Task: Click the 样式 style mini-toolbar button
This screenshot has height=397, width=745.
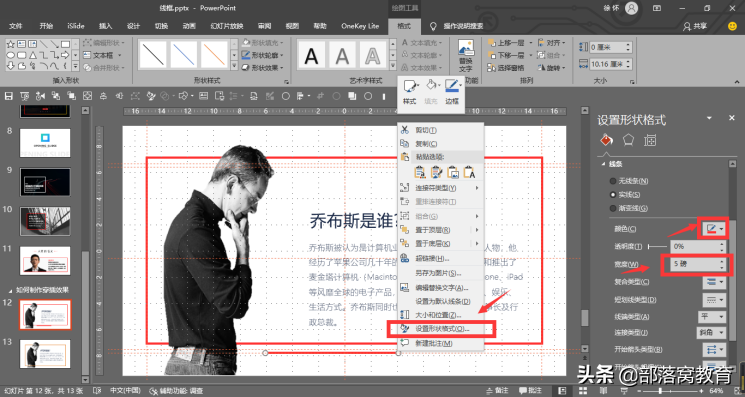Action: [x=410, y=92]
